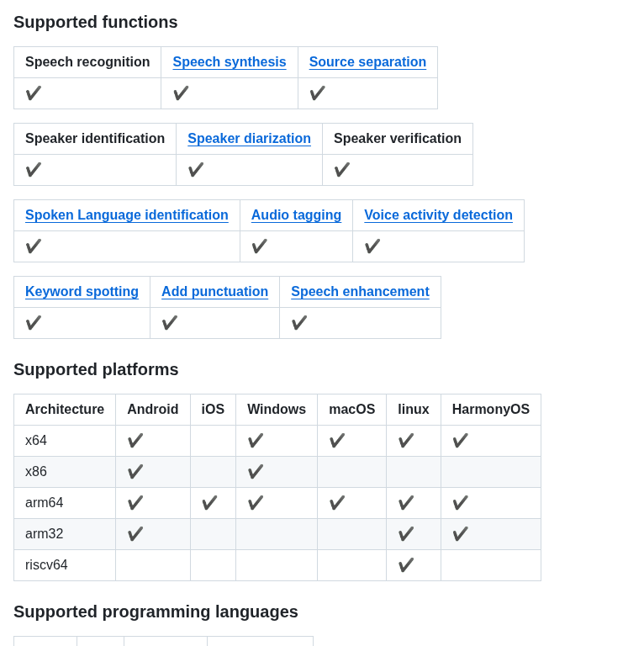
Task: Open the Speech enhancement link
Action: 361,292
